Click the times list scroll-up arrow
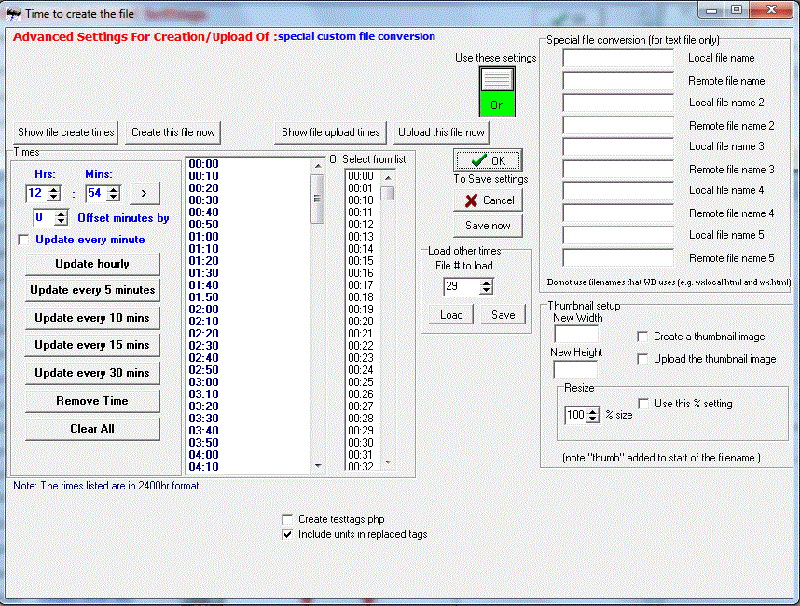Screen dimensions: 800x606 point(318,166)
